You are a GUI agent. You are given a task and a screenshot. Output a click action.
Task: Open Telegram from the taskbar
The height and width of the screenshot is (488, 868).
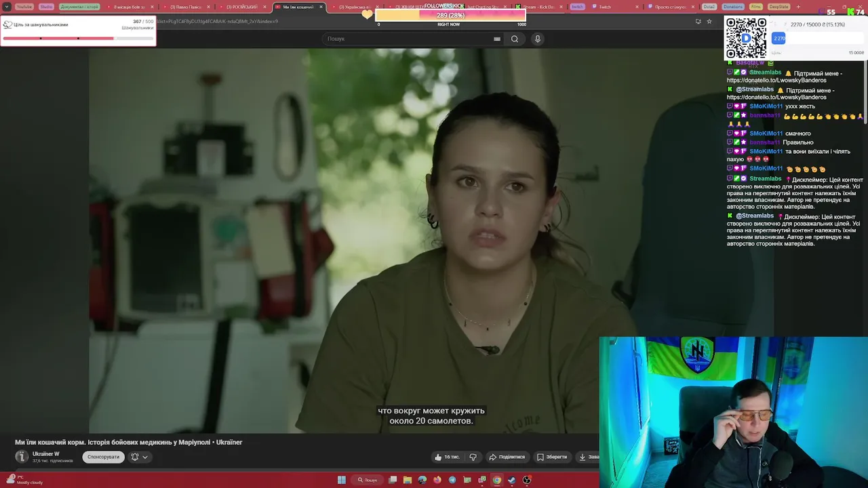click(452, 480)
